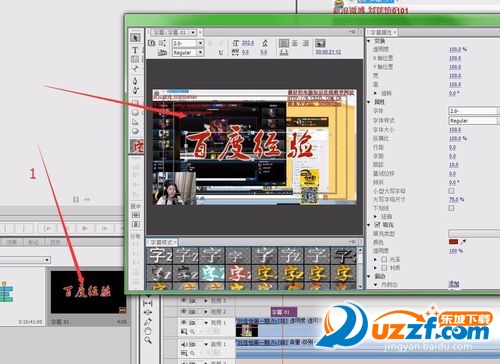Open 字体样式 Regular dropdown in properties
Image resolution: width=500 pixels, height=364 pixels.
pyautogui.click(x=474, y=120)
